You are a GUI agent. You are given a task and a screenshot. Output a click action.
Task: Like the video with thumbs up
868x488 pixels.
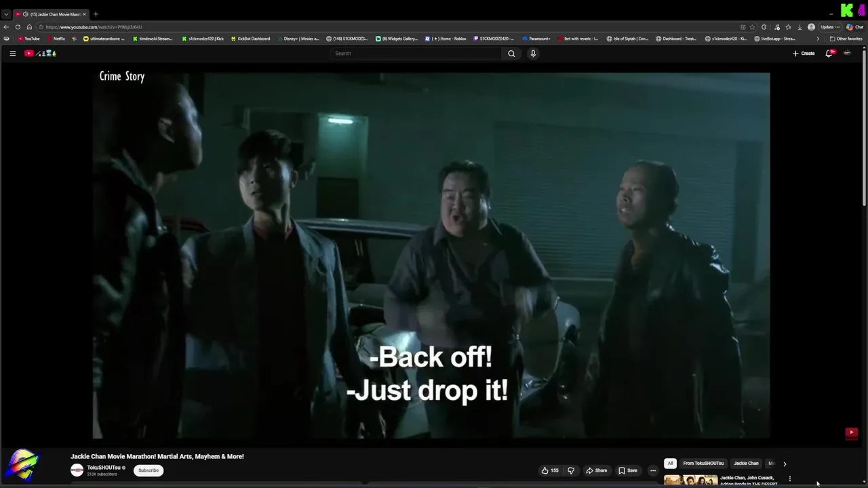pyautogui.click(x=550, y=470)
